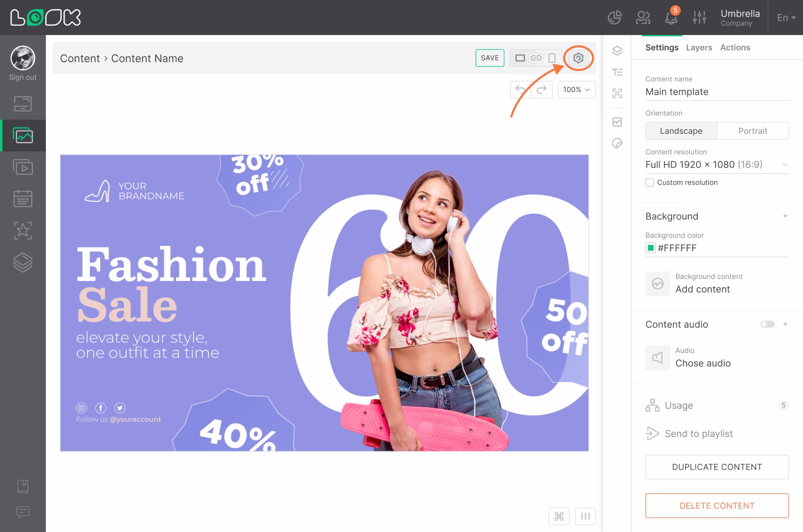803x532 pixels.
Task: Open the users icon in the header
Action: 643,17
